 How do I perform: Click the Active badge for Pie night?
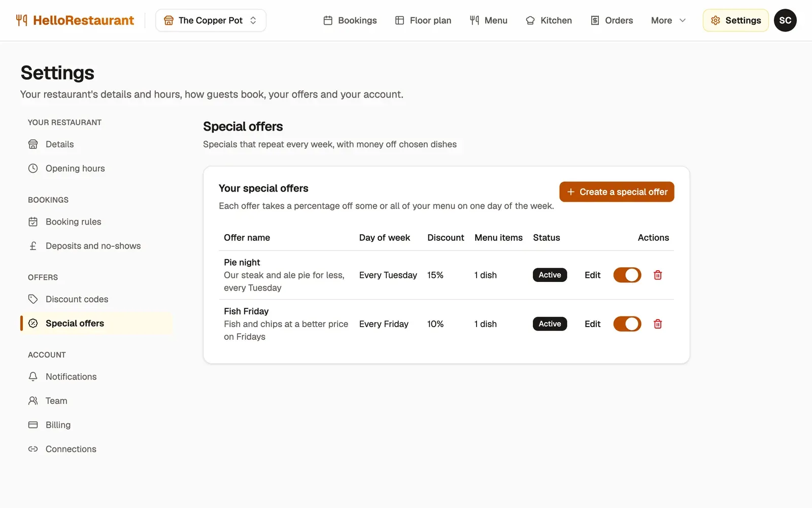(x=550, y=275)
